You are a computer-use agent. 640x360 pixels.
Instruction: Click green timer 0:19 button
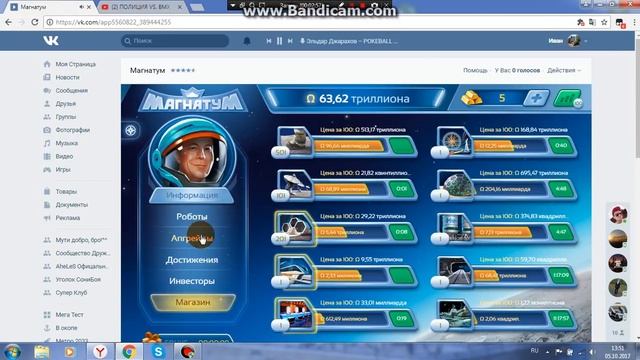(402, 319)
